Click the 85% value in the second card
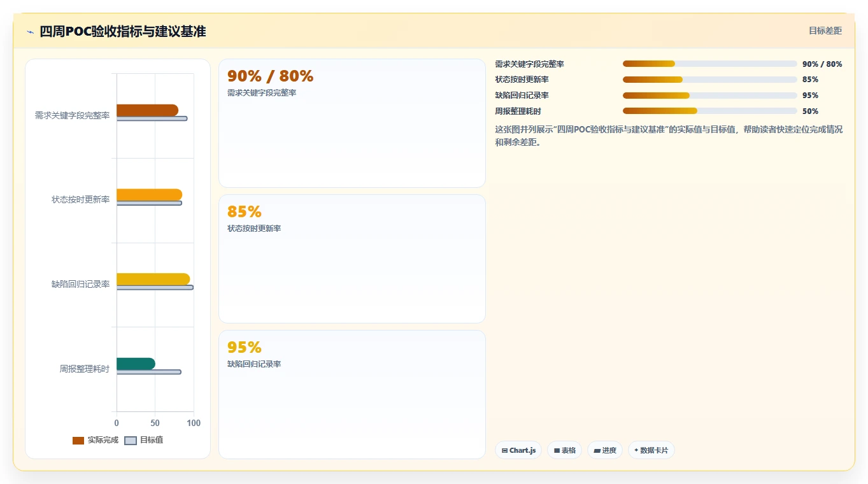The height and width of the screenshot is (484, 868). pyautogui.click(x=245, y=211)
